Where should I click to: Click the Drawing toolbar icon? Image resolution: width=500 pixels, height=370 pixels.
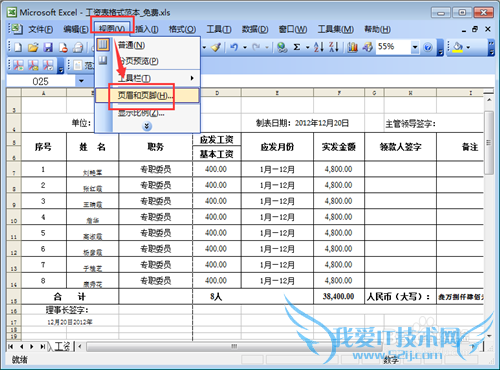[367, 47]
